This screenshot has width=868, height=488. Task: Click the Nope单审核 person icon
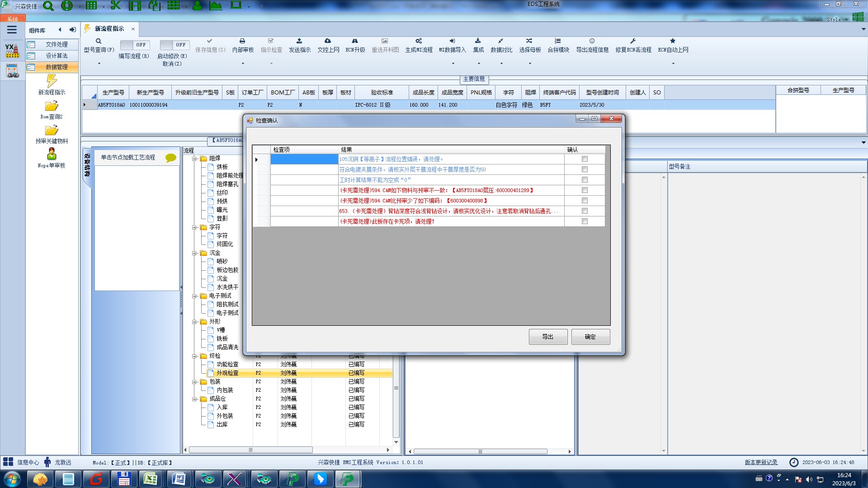pos(52,154)
